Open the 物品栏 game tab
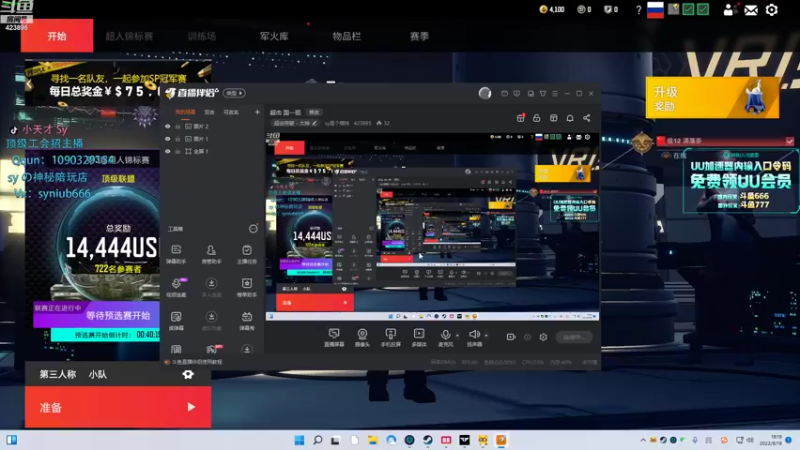800x450 pixels. pos(346,36)
